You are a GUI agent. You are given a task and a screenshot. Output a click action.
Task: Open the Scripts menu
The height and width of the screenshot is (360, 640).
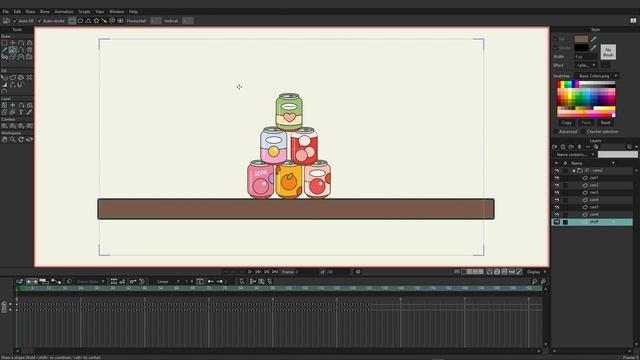tap(84, 11)
